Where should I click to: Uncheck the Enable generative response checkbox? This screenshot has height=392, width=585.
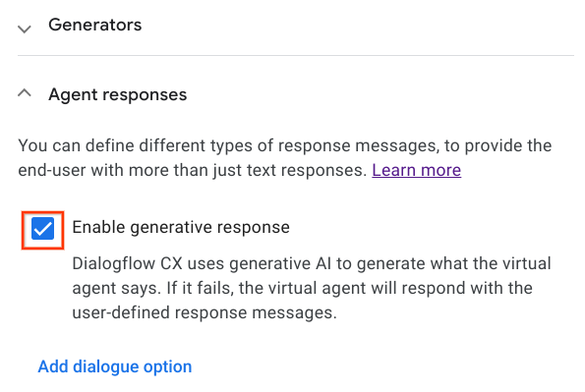(42, 228)
